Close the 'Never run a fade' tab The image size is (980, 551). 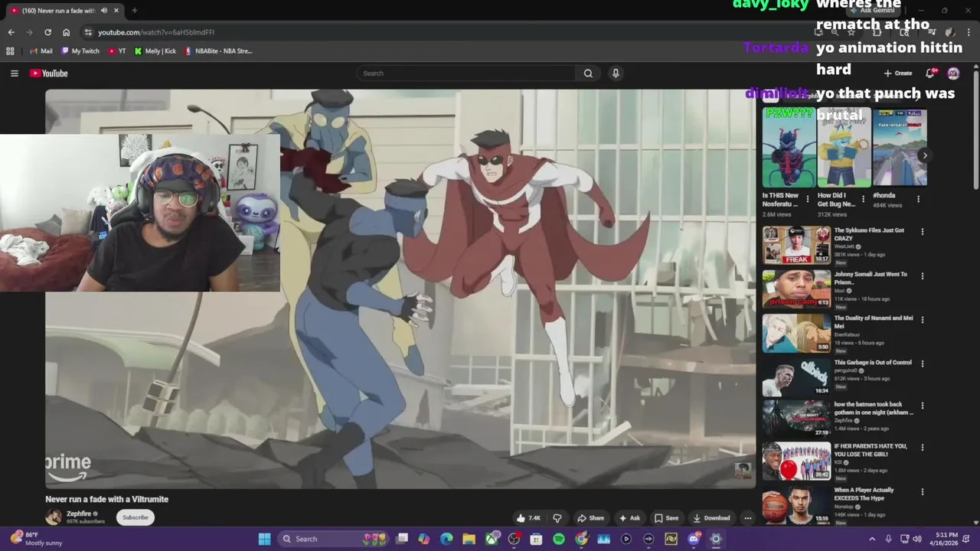116,11
